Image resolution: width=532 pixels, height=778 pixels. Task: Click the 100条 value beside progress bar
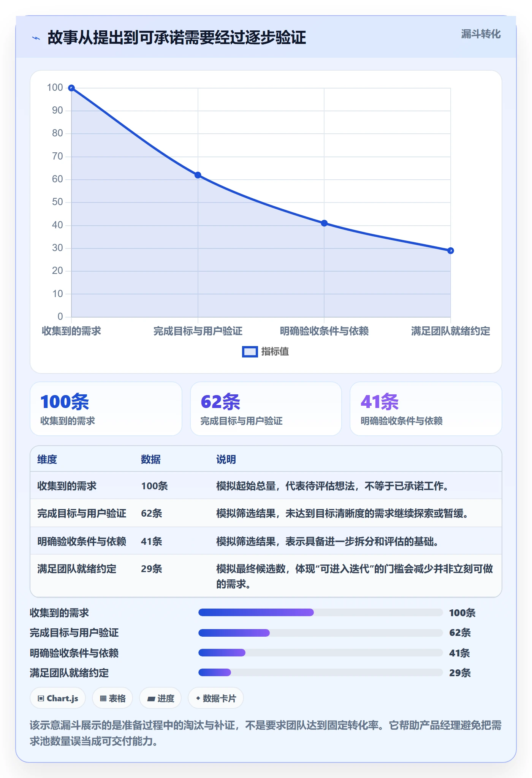462,613
